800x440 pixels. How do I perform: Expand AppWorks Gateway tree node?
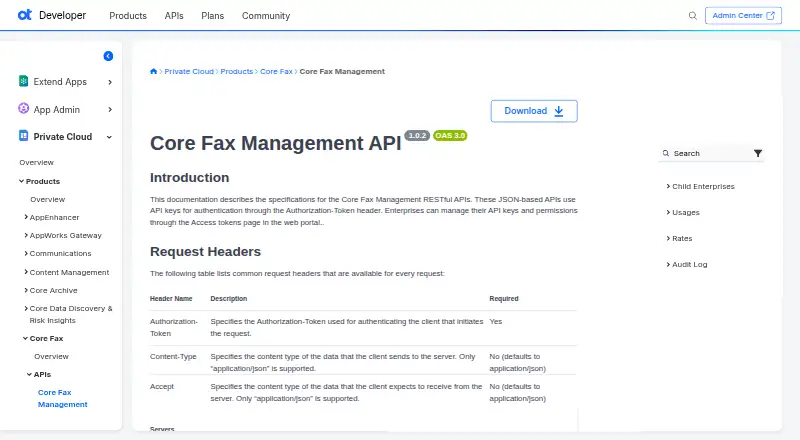click(26, 235)
